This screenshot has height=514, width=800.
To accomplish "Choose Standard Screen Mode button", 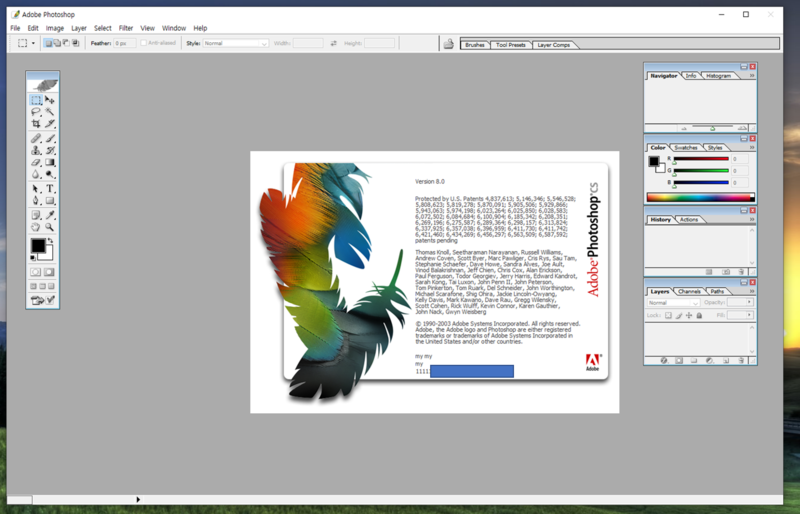I will click(x=34, y=286).
